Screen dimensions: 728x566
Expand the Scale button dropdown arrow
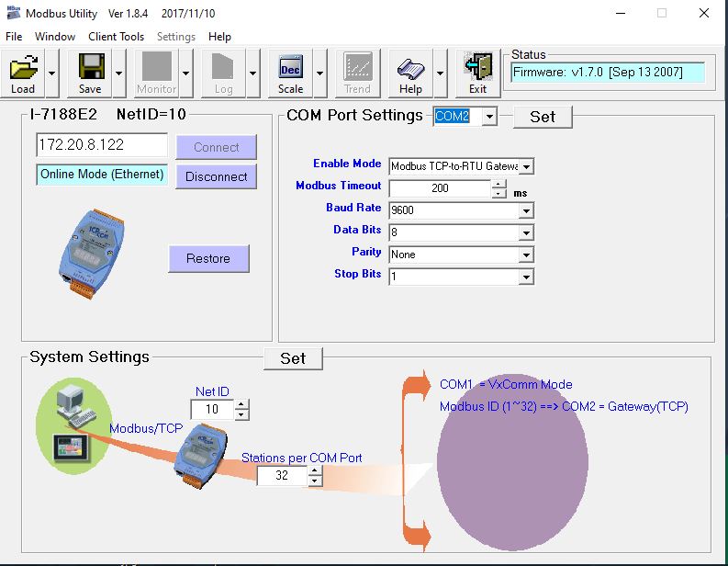319,74
